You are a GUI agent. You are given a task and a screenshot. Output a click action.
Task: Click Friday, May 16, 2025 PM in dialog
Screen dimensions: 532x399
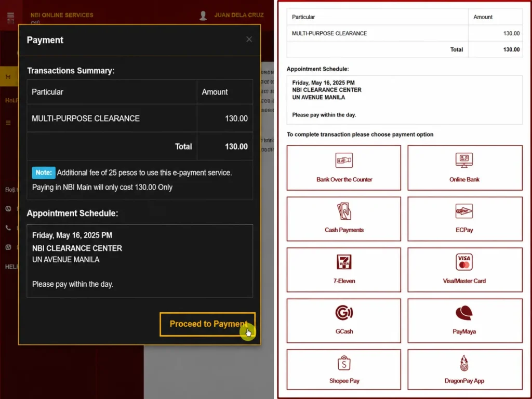coord(72,235)
